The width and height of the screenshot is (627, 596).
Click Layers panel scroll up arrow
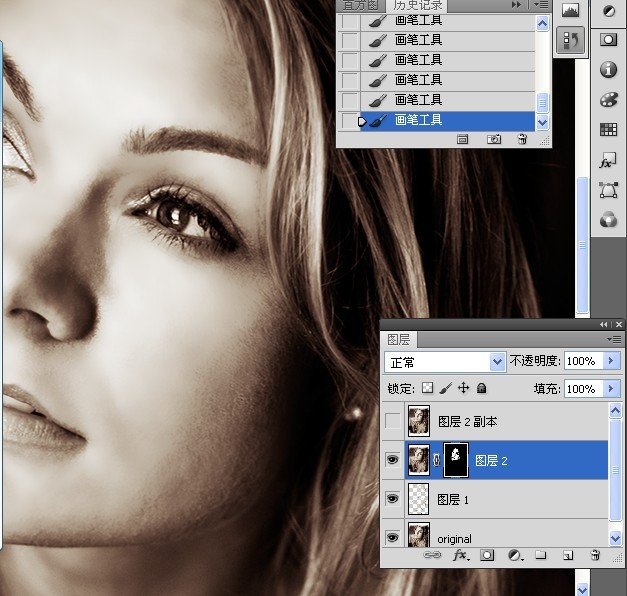(615, 410)
